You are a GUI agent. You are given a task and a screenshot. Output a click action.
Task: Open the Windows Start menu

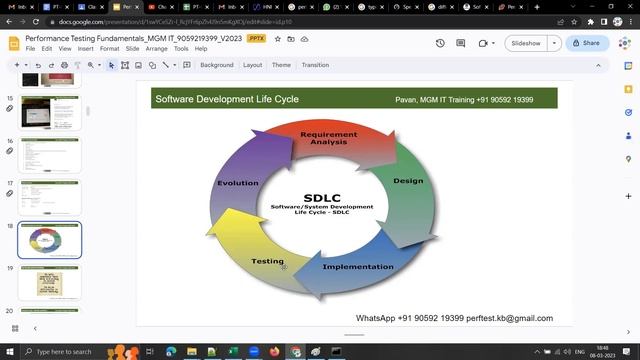10,351
